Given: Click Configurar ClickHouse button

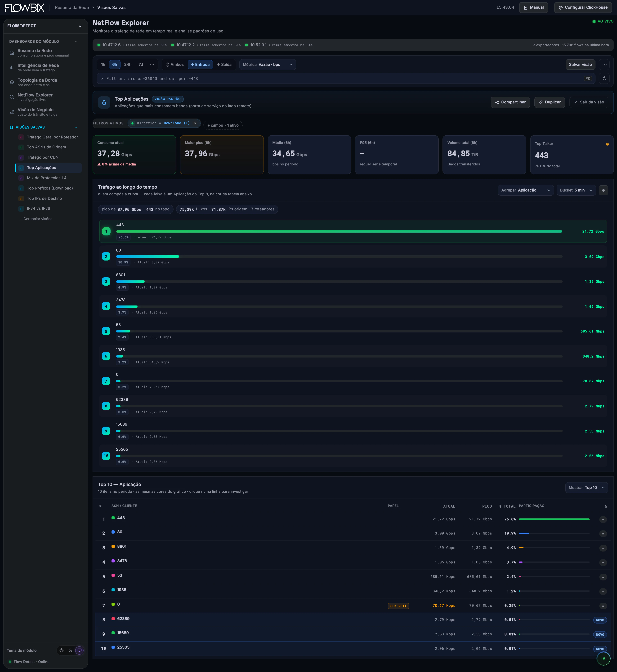Looking at the screenshot, I should (x=583, y=7).
